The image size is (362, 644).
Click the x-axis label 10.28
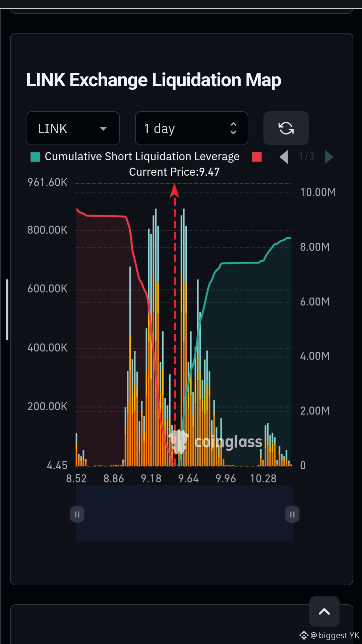263,478
